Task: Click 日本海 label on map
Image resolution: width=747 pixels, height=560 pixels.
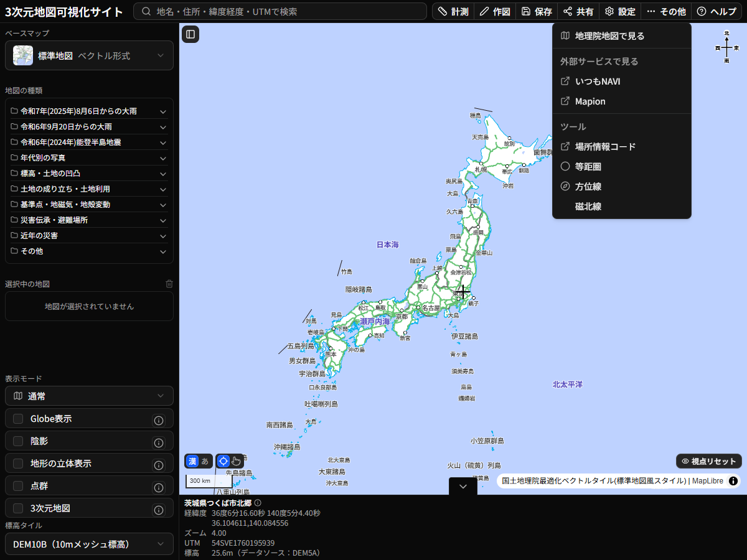Action: (387, 245)
